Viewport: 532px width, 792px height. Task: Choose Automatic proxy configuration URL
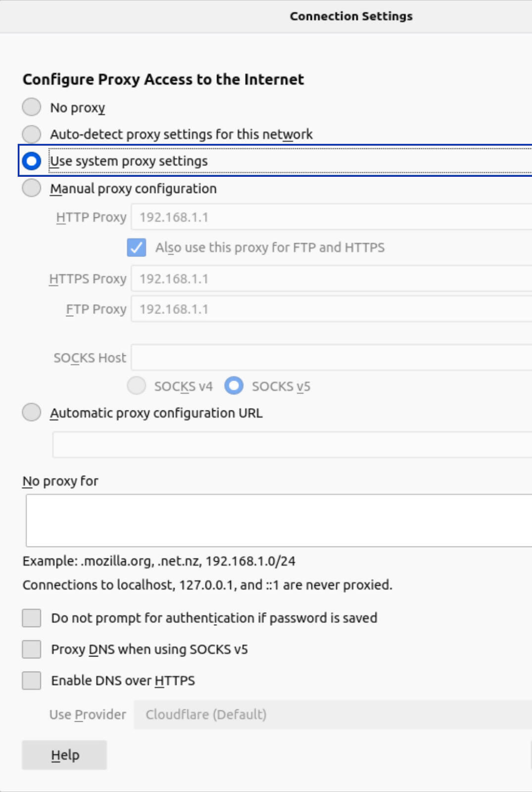31,412
